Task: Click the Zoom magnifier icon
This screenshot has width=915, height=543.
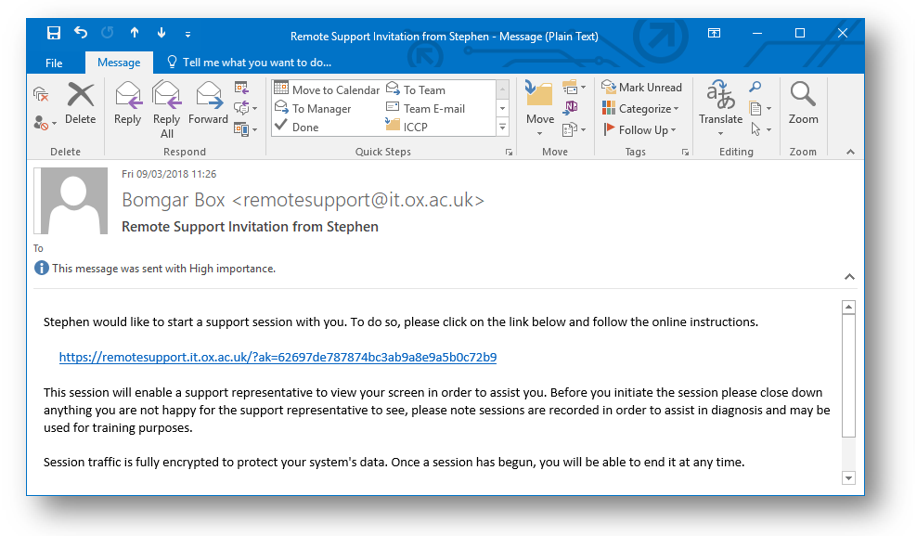Action: (x=803, y=104)
